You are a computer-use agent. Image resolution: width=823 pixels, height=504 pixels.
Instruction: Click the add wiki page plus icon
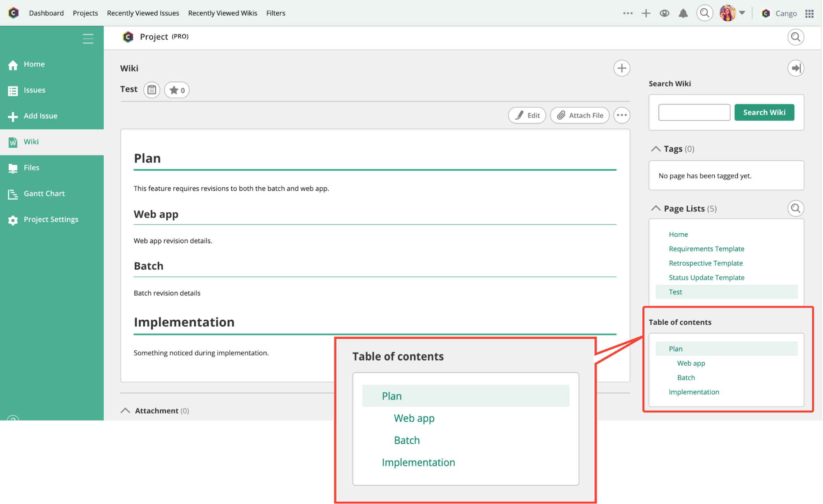(622, 68)
